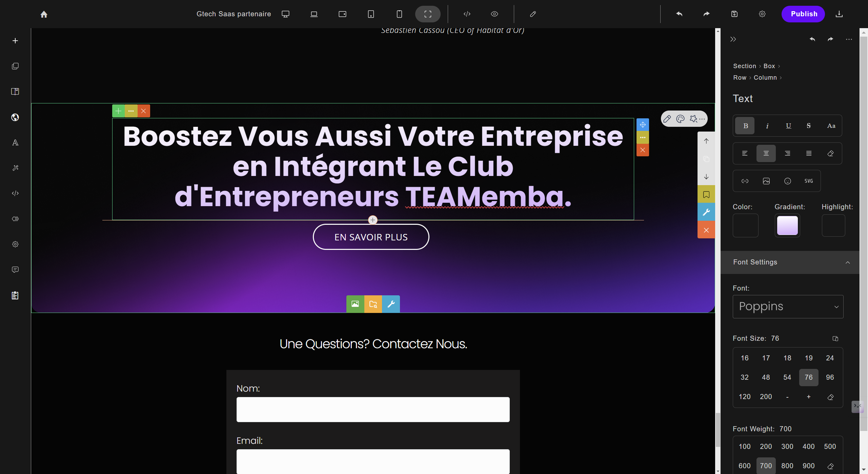
Task: Open the comments icon in left sidebar
Action: click(15, 270)
